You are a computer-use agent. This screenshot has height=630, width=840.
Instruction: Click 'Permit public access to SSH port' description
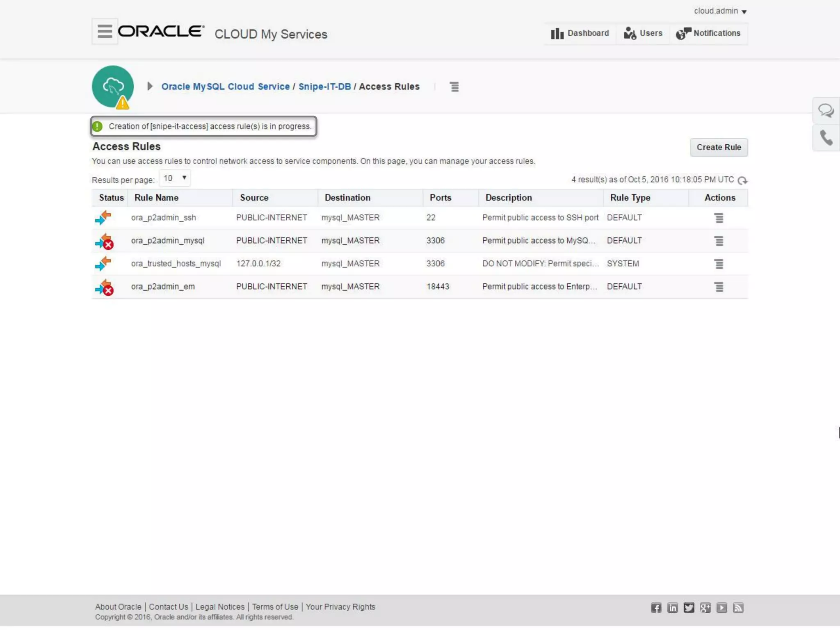(540, 218)
